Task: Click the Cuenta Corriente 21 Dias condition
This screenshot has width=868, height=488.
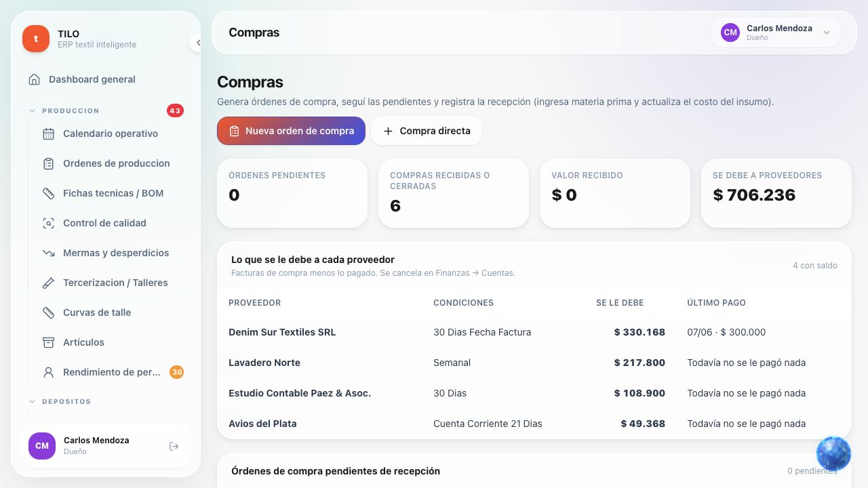Action: point(488,424)
